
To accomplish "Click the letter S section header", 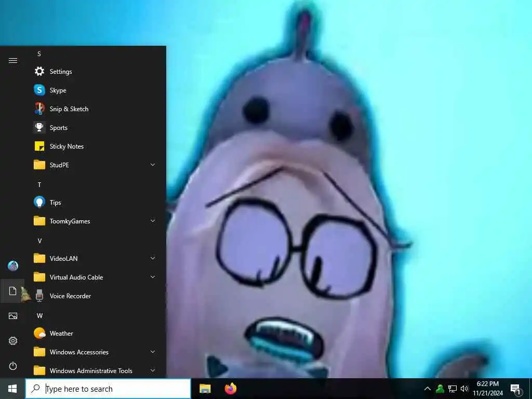I will [39, 54].
